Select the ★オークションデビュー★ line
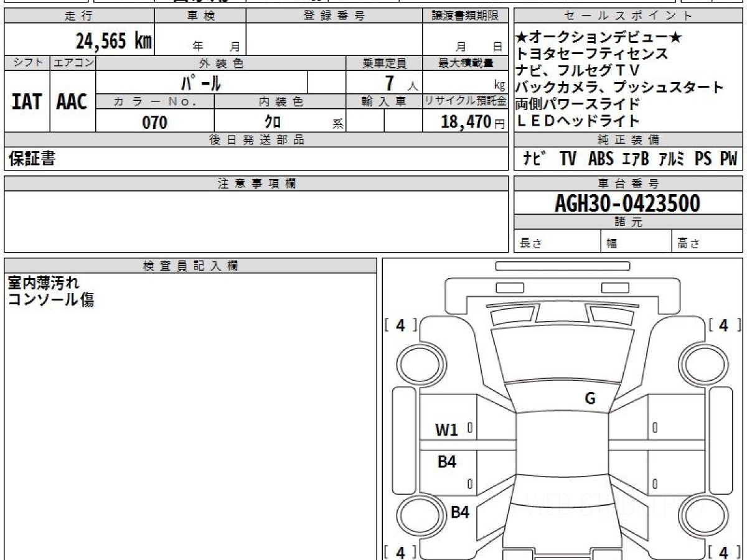Screen dimensions: 747x560 point(599,38)
